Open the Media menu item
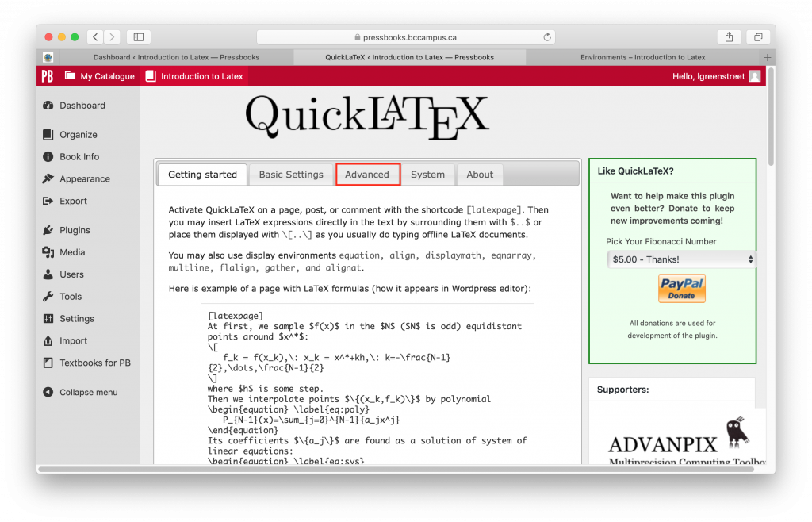This screenshot has width=812, height=522. (x=72, y=252)
